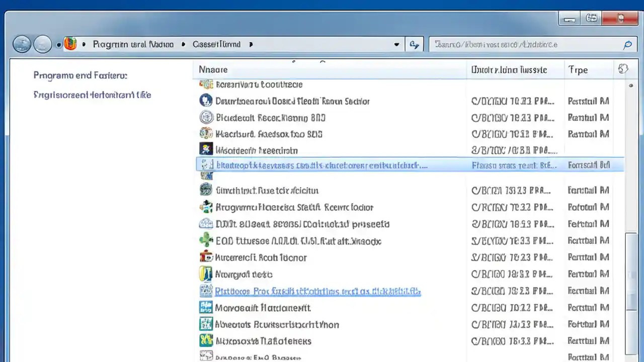
Task: Select the Bluetooth Receiver program's circular icon
Action: 206,118
